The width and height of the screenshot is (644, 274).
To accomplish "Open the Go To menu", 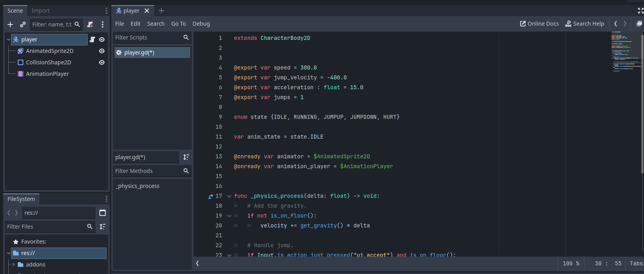I will 178,24.
